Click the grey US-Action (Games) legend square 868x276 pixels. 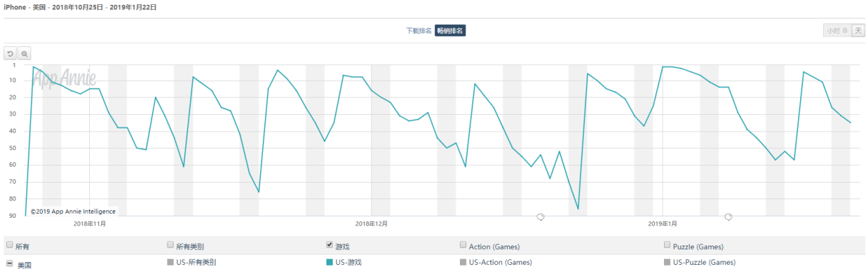463,262
